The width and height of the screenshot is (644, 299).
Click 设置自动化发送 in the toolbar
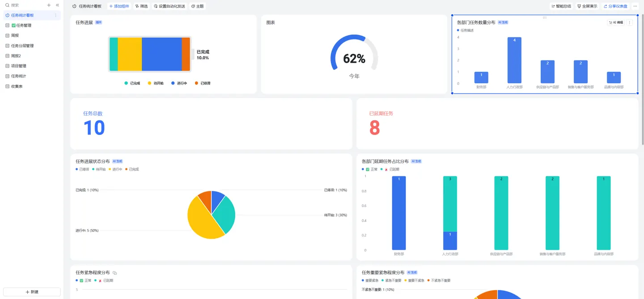tap(169, 6)
